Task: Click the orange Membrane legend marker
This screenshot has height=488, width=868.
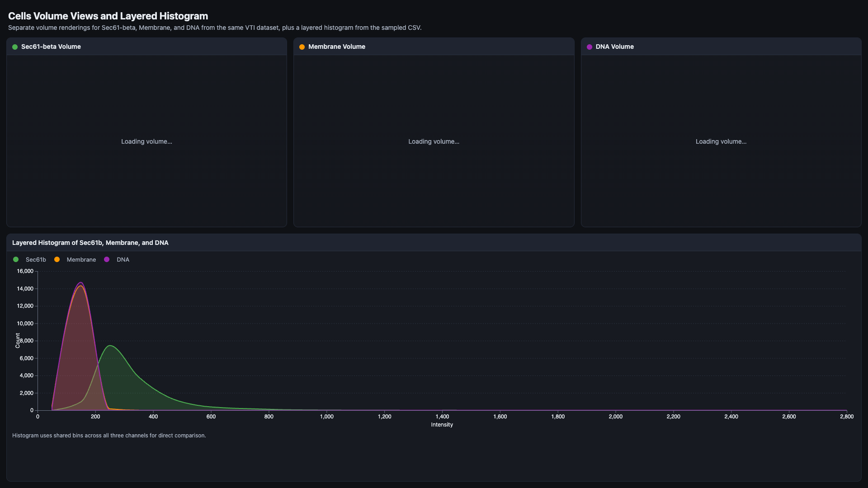Action: 57,259
